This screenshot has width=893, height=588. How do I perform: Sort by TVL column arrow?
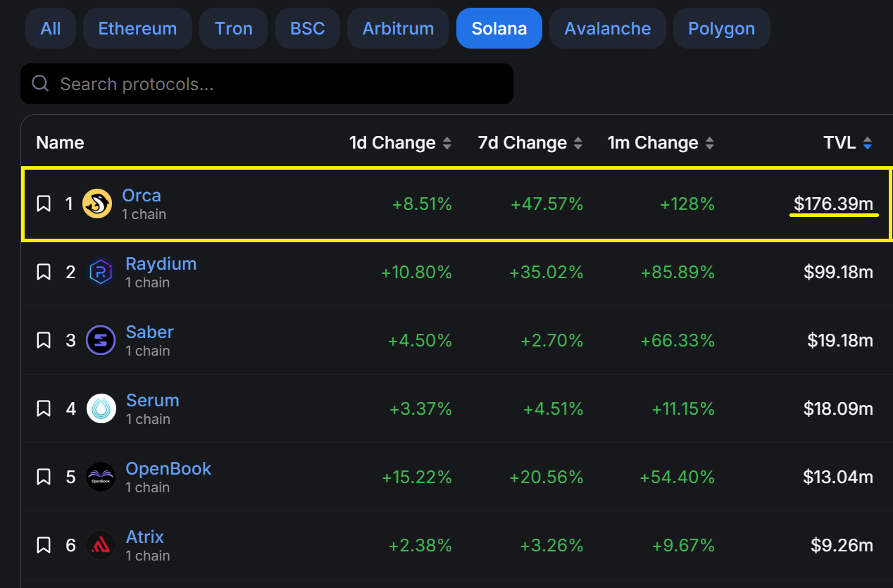pyautogui.click(x=868, y=144)
